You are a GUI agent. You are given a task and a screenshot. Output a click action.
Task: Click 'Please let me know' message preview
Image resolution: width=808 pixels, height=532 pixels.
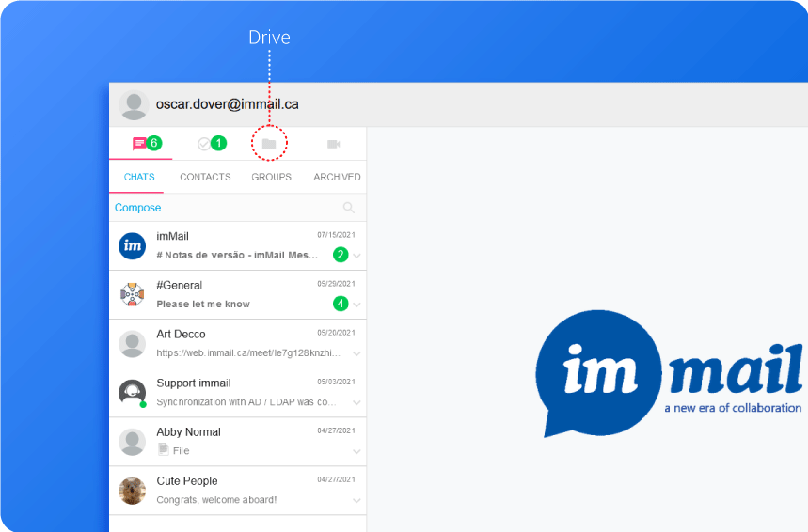pos(203,304)
